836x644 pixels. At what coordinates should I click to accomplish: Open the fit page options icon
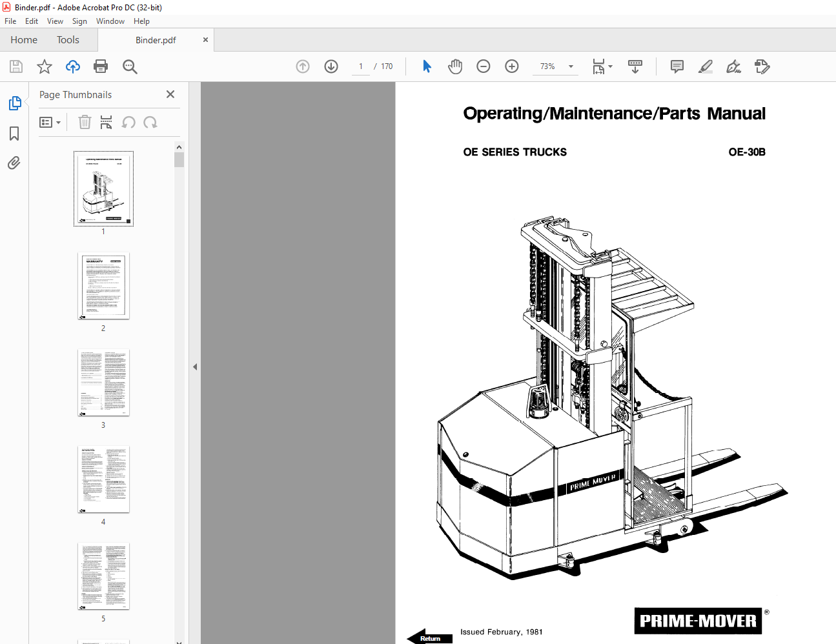point(602,66)
